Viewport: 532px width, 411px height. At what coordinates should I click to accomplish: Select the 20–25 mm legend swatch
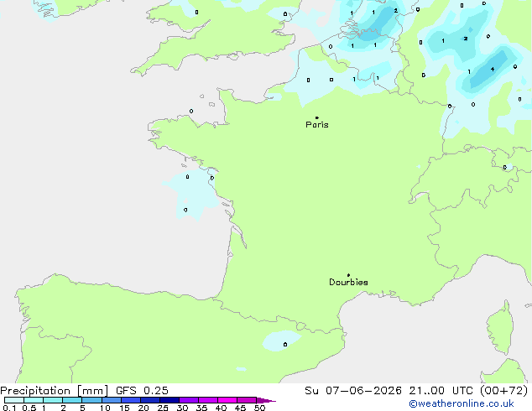(150, 400)
